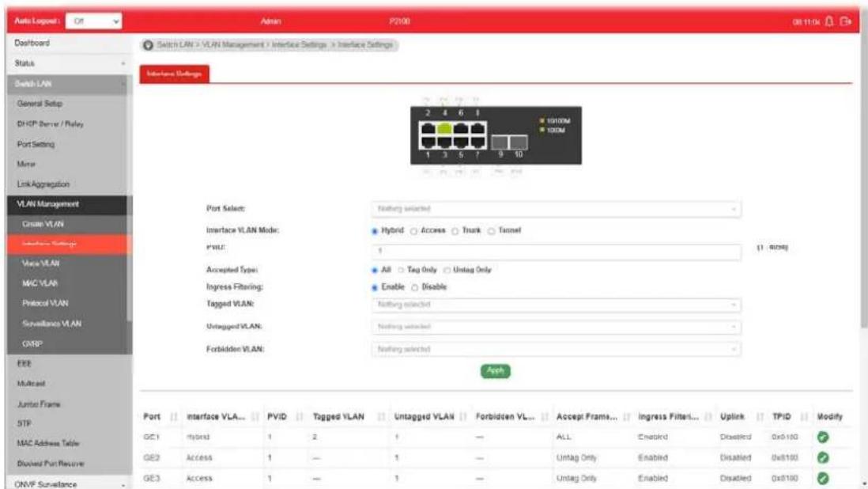
Task: Expand the ONVIF Surveillance section
Action: [66, 484]
